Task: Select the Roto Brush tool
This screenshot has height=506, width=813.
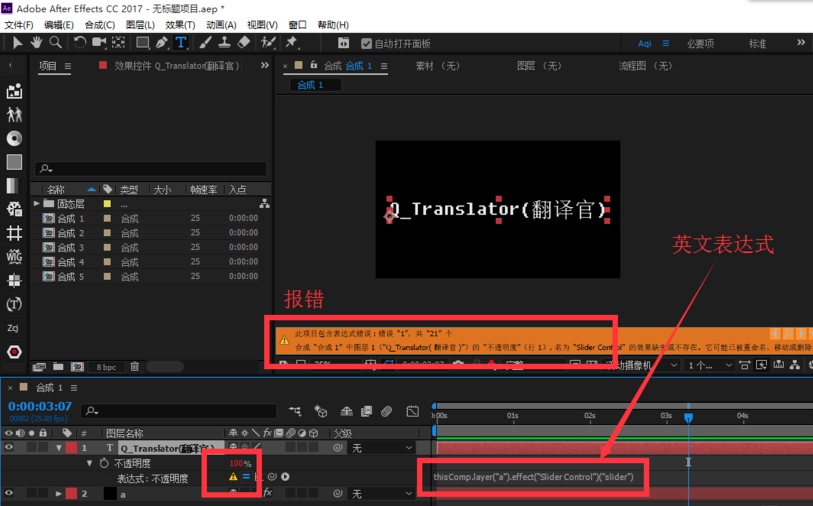Action: tap(268, 43)
